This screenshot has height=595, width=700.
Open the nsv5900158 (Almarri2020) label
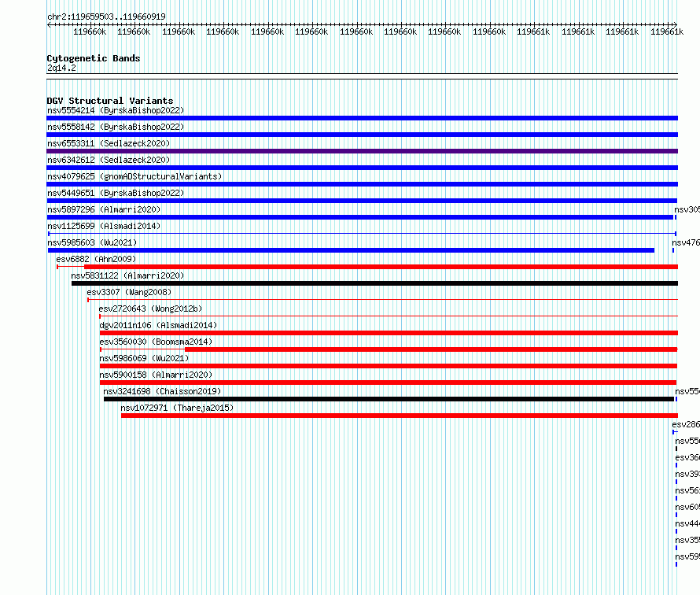tap(156, 375)
